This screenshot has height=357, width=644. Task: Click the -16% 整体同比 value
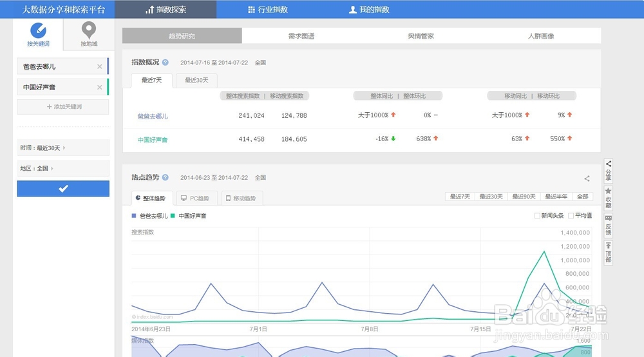[x=382, y=139]
